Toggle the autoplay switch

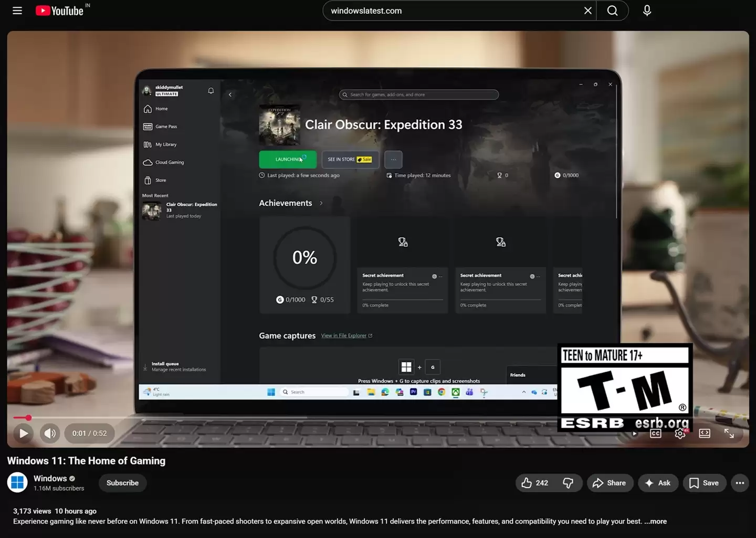634,434
